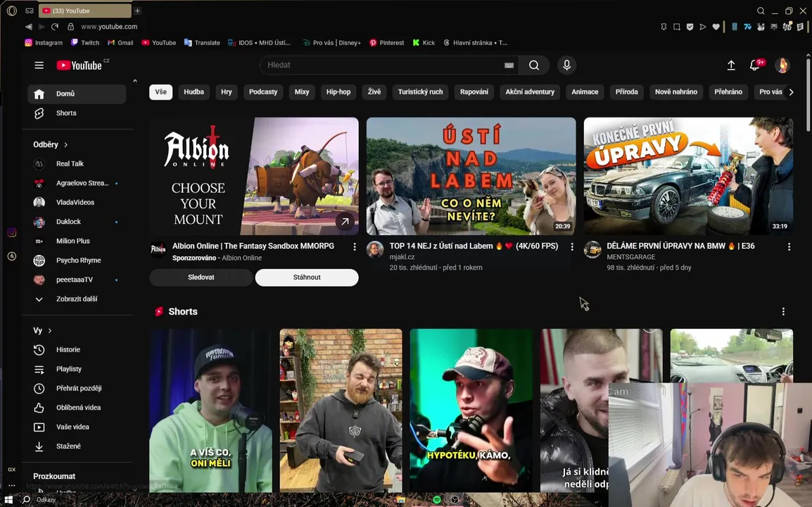Click the Sledovat button
812x507 pixels.
pos(201,277)
